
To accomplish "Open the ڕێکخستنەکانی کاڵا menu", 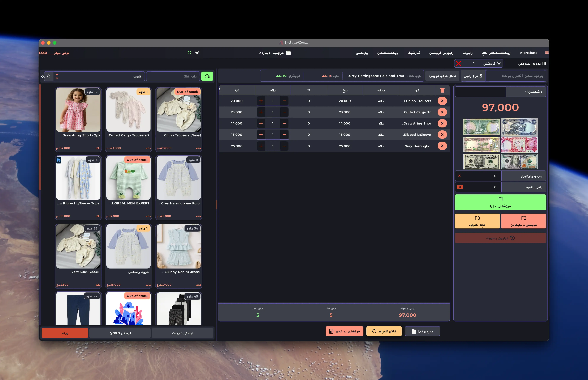I will coord(496,53).
